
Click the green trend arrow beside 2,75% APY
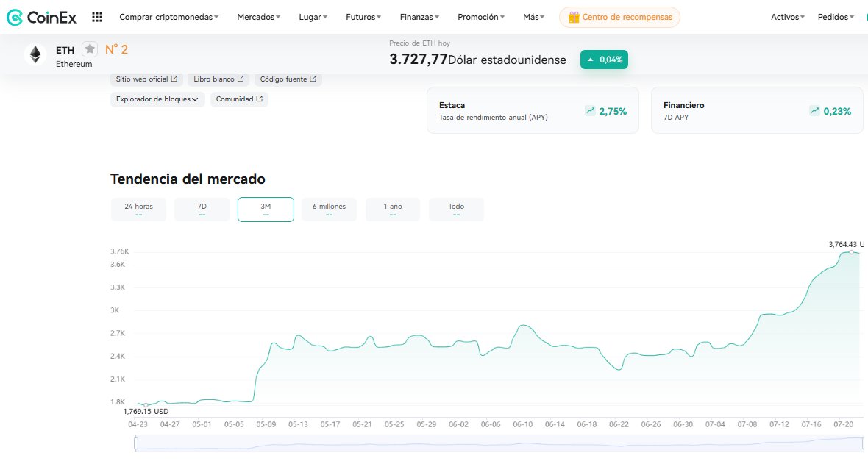click(x=590, y=110)
